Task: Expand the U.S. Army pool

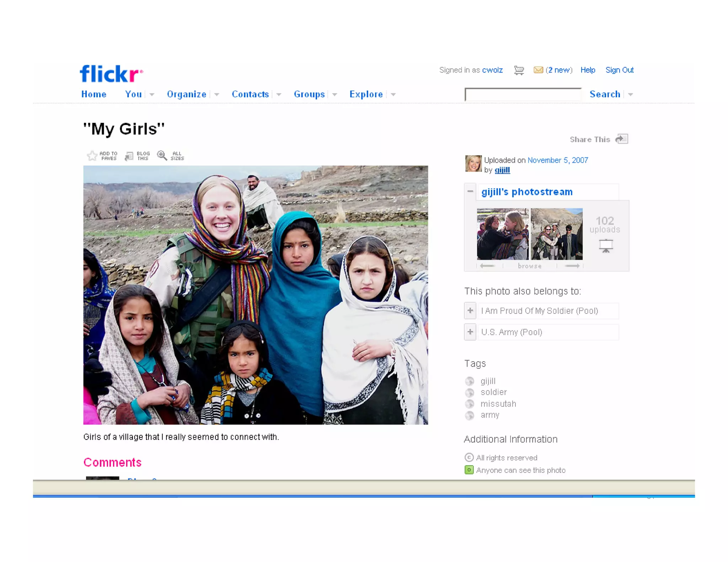Action: (x=470, y=332)
